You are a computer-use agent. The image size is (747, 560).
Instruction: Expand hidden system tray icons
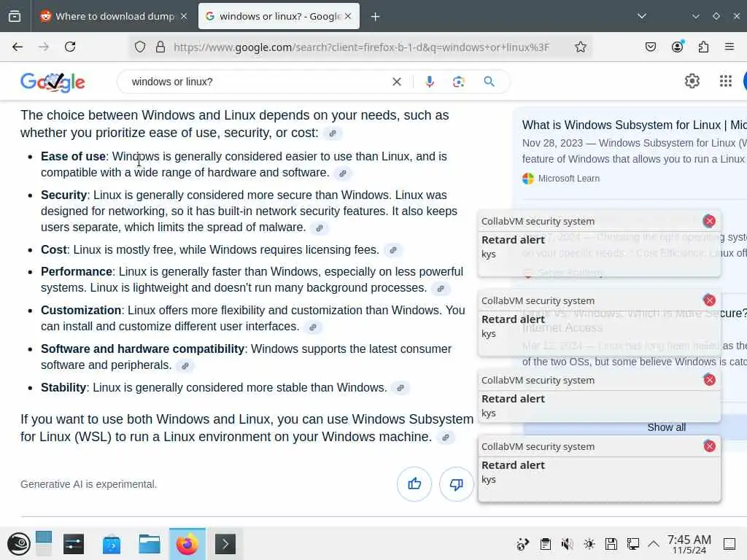[x=654, y=544]
